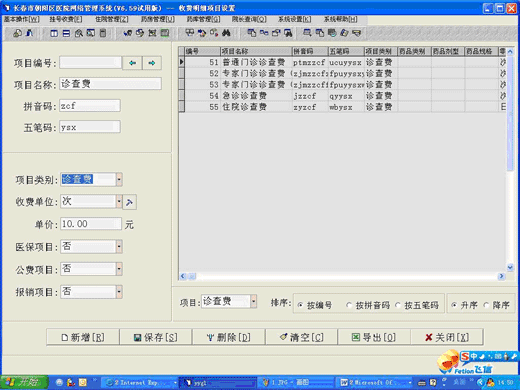Click the green-screen icon ending third toolbar group

(165, 33)
